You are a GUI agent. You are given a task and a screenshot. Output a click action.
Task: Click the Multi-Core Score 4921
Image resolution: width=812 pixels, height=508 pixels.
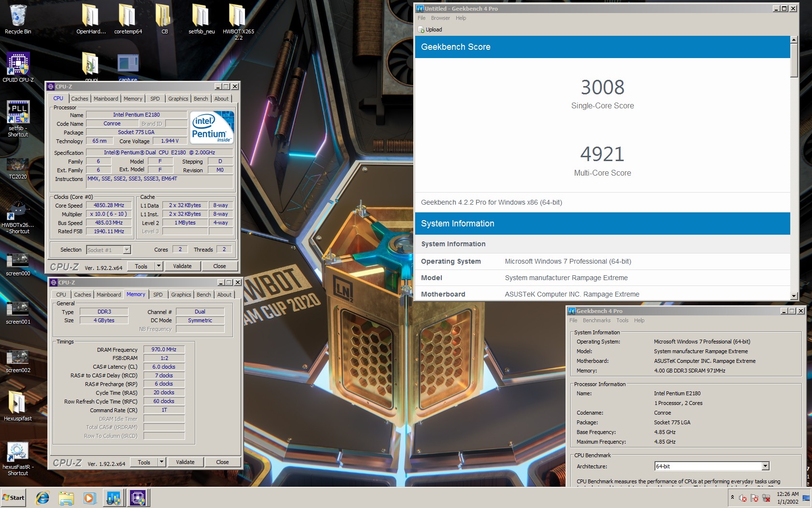pos(602,154)
